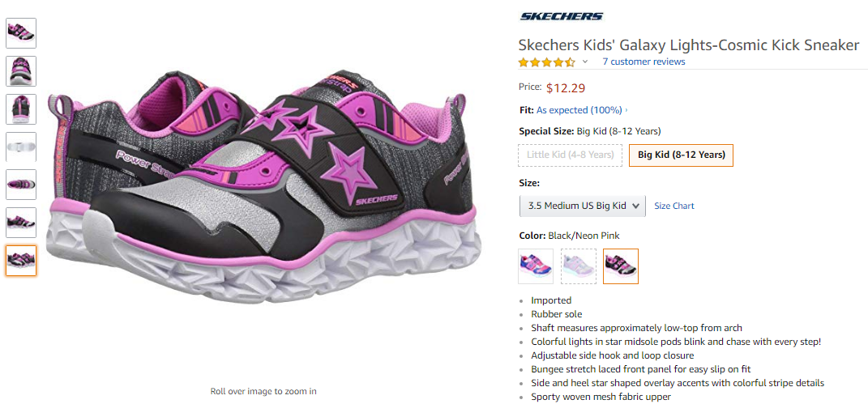Select the Black/Neon Pink color swatch
The image size is (868, 404).
coord(621,266)
